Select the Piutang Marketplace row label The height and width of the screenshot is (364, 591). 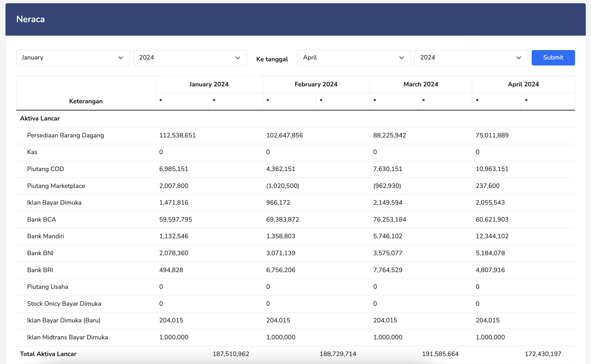coord(56,186)
